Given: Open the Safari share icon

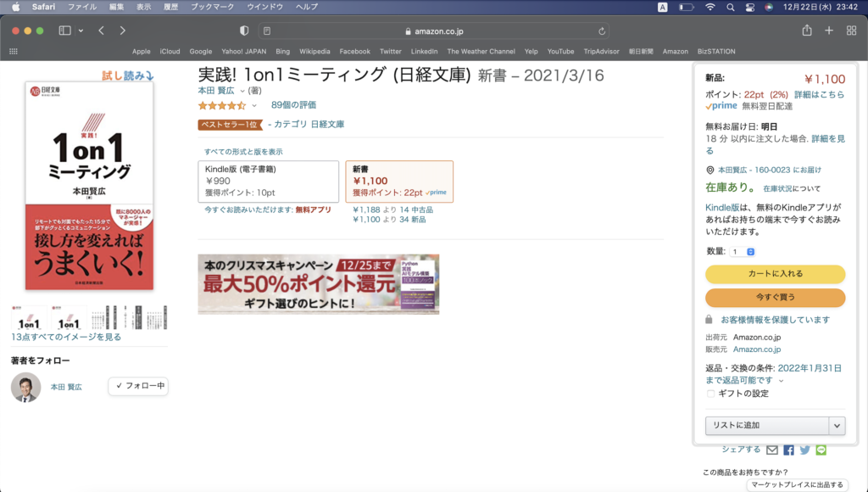Looking at the screenshot, I should click(806, 31).
